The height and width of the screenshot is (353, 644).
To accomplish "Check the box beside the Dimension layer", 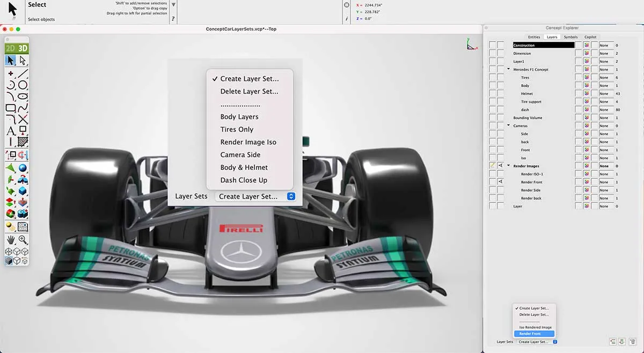I will point(491,53).
